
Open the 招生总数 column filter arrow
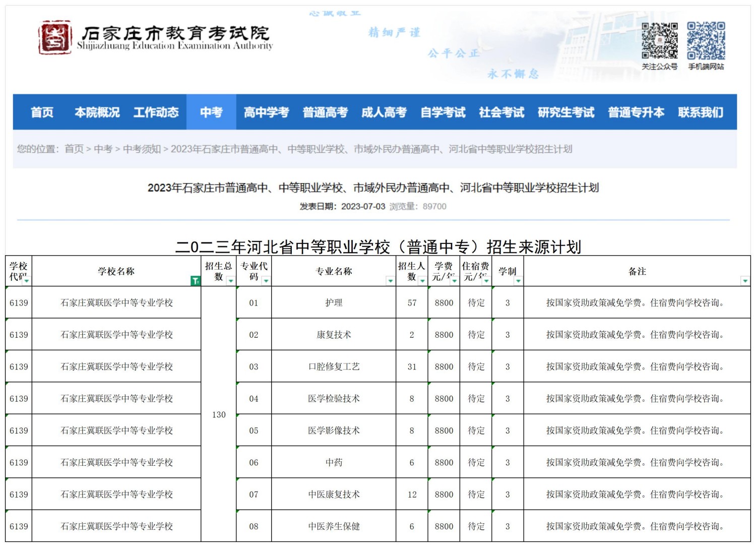(x=230, y=281)
